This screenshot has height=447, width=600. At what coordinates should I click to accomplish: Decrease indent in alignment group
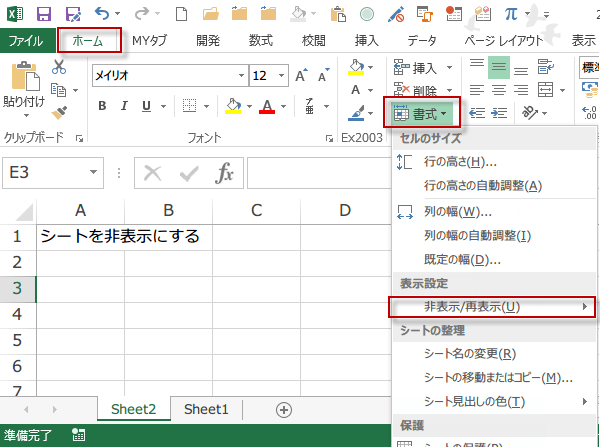pos(477,113)
